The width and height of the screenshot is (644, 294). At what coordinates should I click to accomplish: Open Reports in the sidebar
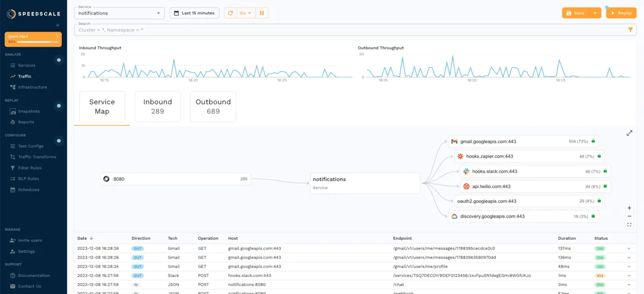(x=26, y=122)
